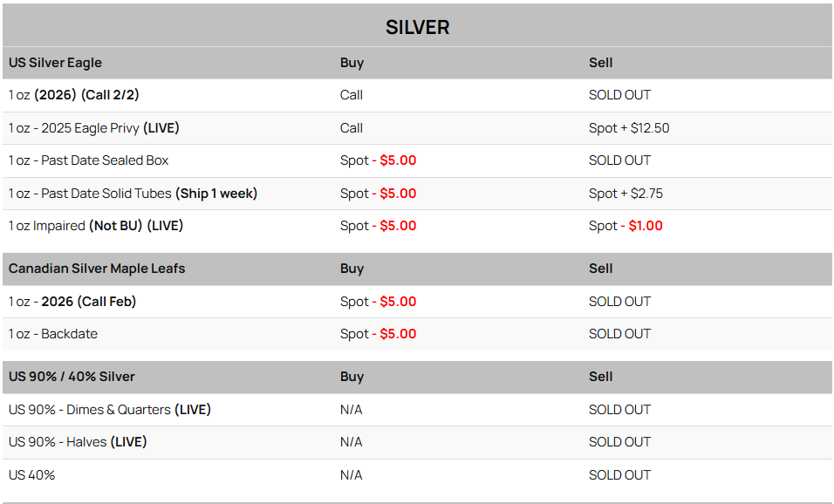Click the 1 oz (2026) (Call 2/2) row
This screenshot has width=834, height=504.
pyautogui.click(x=73, y=95)
